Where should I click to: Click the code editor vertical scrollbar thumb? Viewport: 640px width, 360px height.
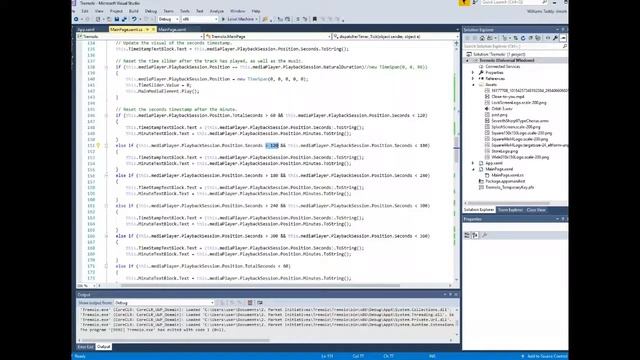tap(456, 149)
